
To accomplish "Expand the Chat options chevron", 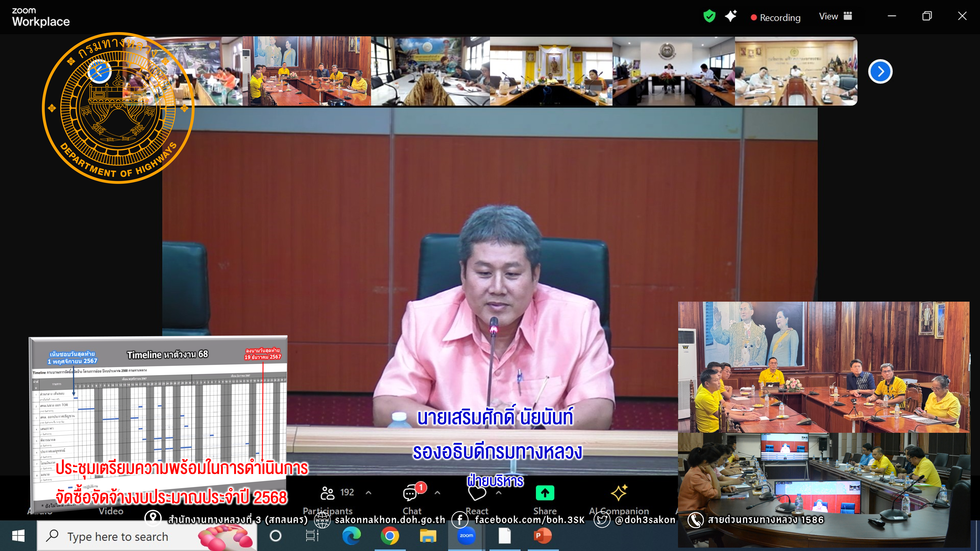I will click(x=437, y=493).
